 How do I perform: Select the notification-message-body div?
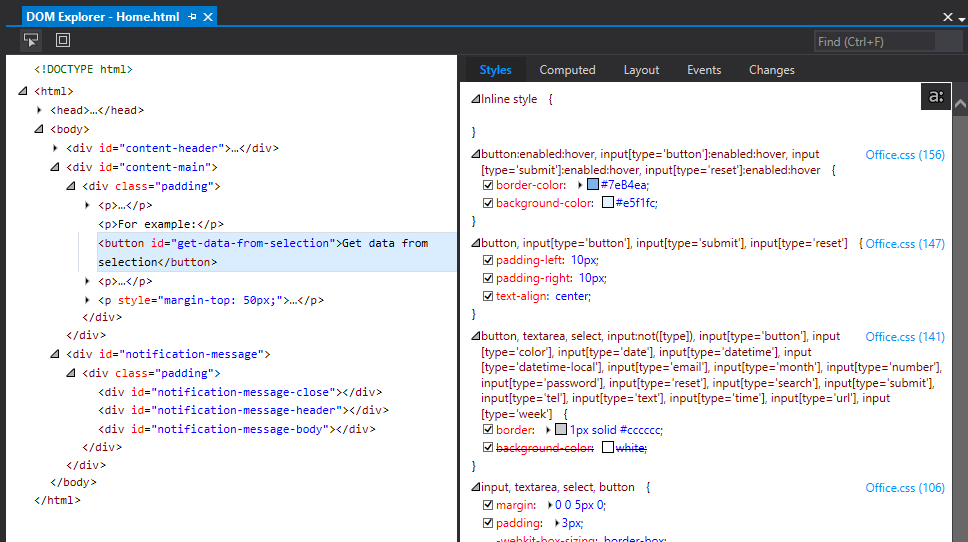coord(236,429)
